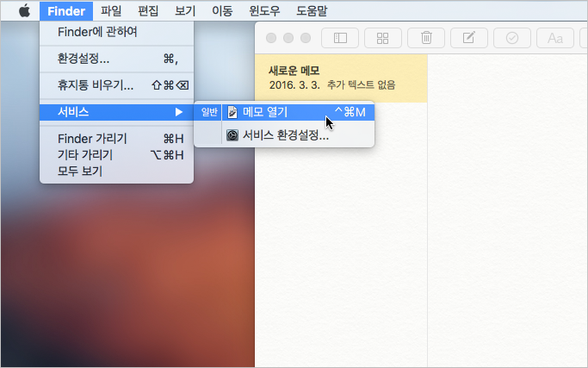This screenshot has width=588, height=368.
Task: Click the Notes trash delete icon
Action: (426, 38)
